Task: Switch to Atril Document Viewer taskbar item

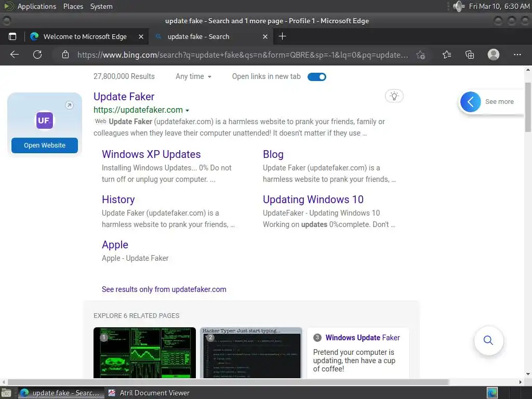Action: [149, 393]
